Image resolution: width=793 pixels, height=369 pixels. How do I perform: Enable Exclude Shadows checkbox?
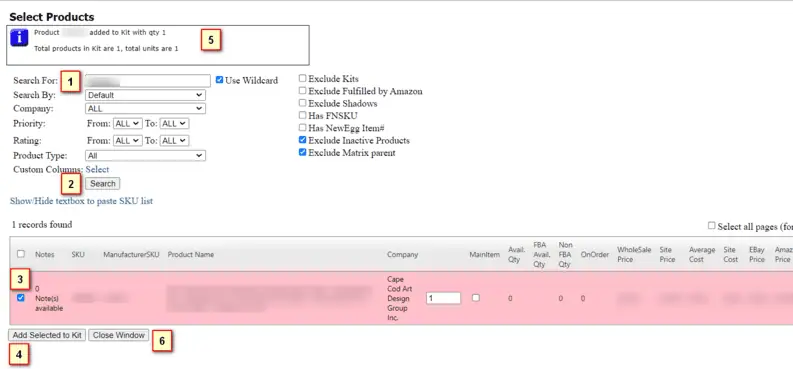(302, 103)
